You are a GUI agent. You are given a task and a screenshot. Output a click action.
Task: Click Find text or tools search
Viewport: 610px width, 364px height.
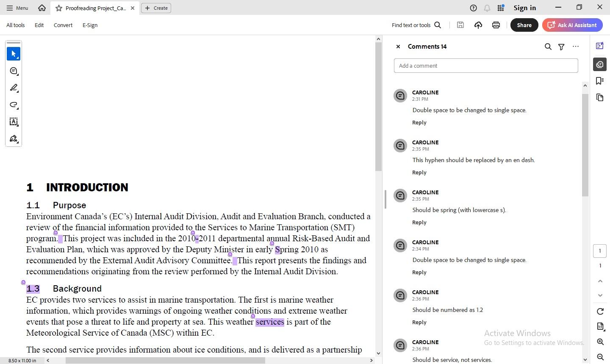[x=416, y=25]
